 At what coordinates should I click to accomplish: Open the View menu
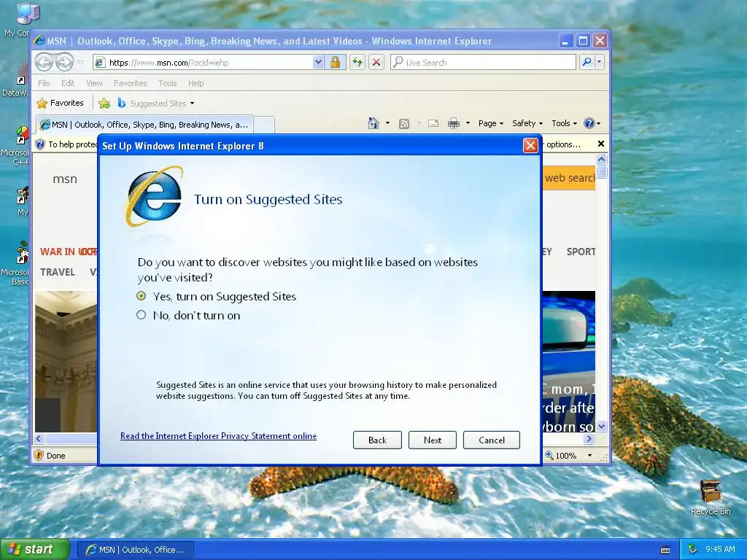tap(94, 83)
